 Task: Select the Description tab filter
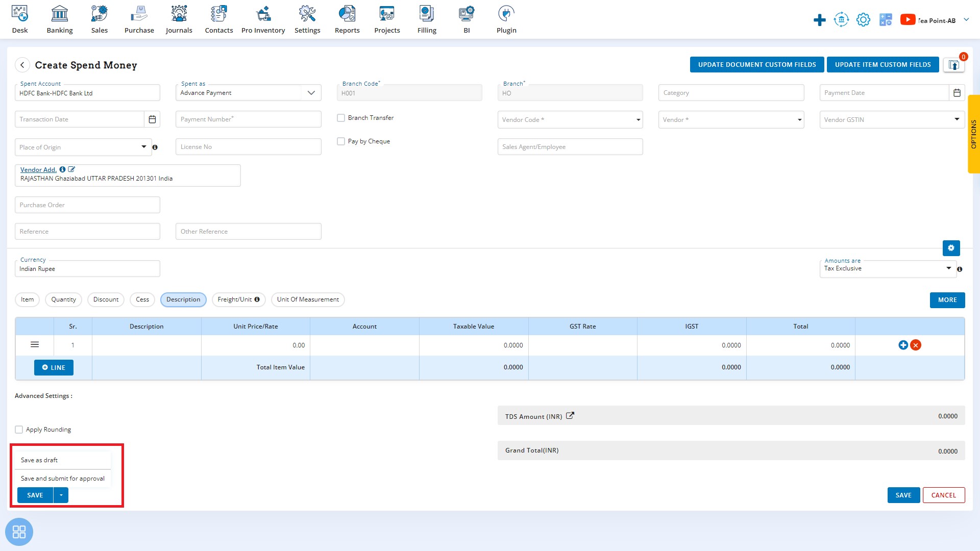click(183, 299)
